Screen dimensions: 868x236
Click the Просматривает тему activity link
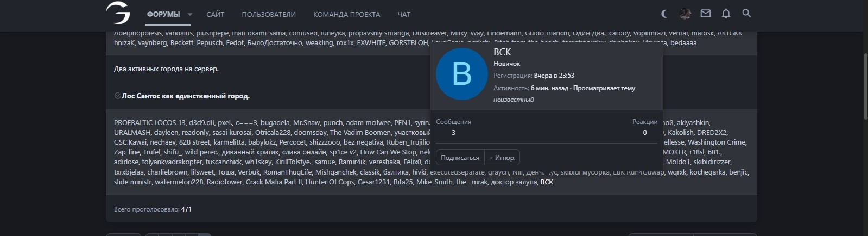pos(604,88)
